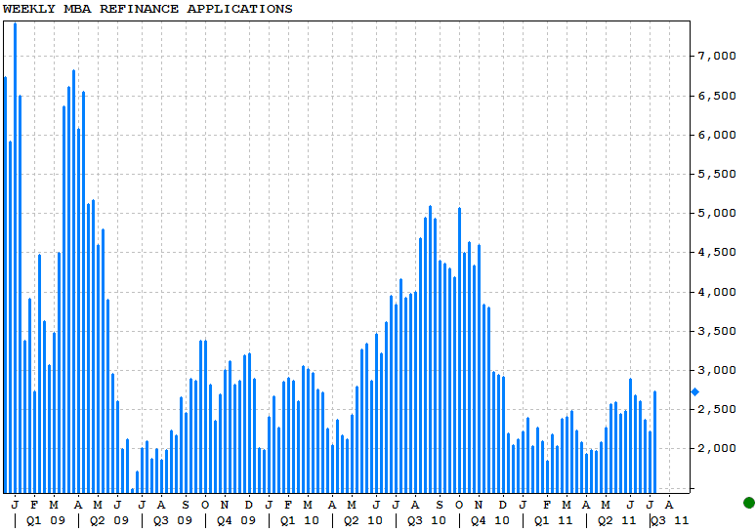The image size is (756, 532).
Task: Click the Q3 10 quarter label
Action: click(x=427, y=521)
